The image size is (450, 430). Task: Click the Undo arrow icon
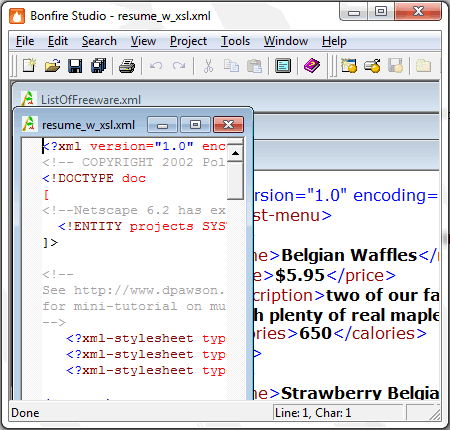[x=156, y=66]
